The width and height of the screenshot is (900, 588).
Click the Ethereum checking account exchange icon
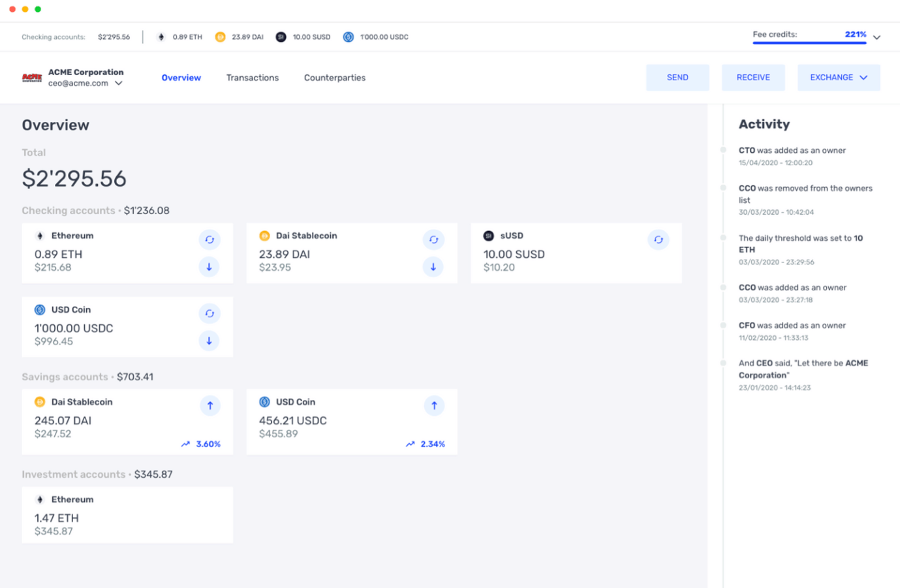coord(209,240)
